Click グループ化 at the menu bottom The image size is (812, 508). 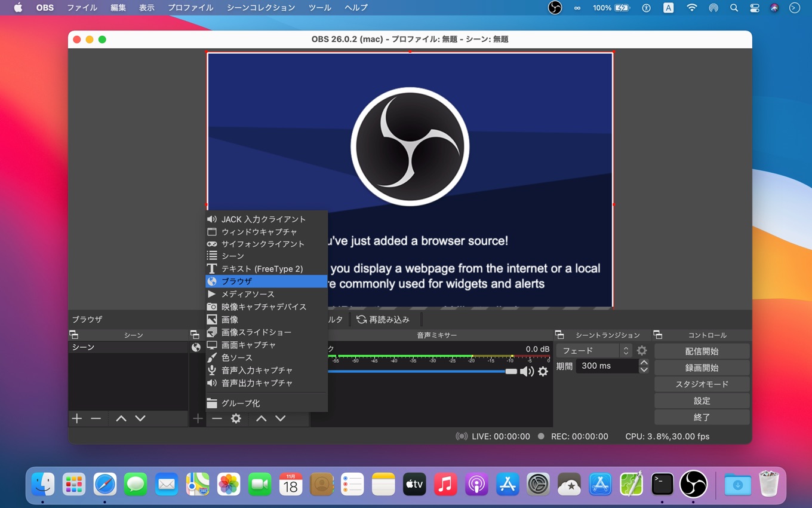point(266,403)
